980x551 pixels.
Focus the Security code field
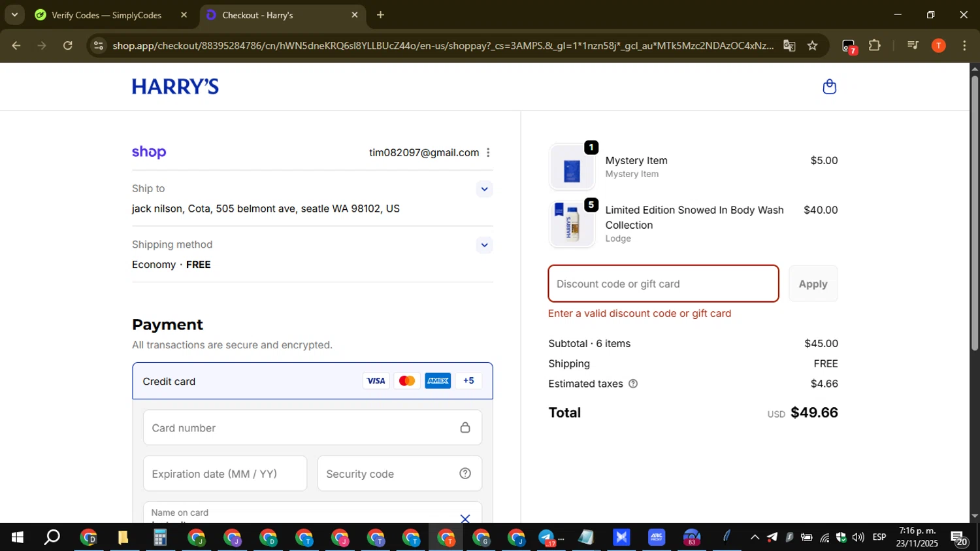point(400,473)
